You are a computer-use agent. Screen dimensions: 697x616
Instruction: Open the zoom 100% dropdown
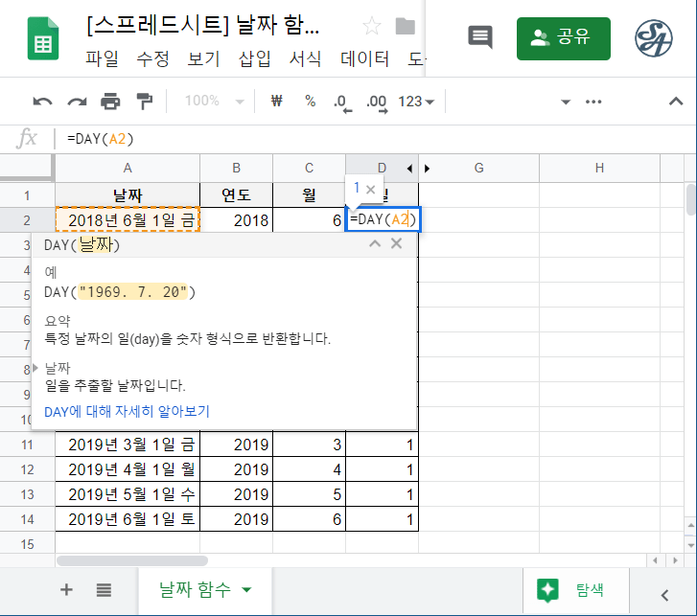[x=213, y=102]
